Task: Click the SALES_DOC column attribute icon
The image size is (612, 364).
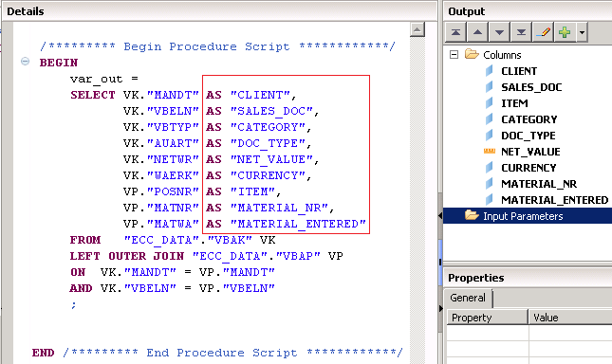Action: point(489,87)
